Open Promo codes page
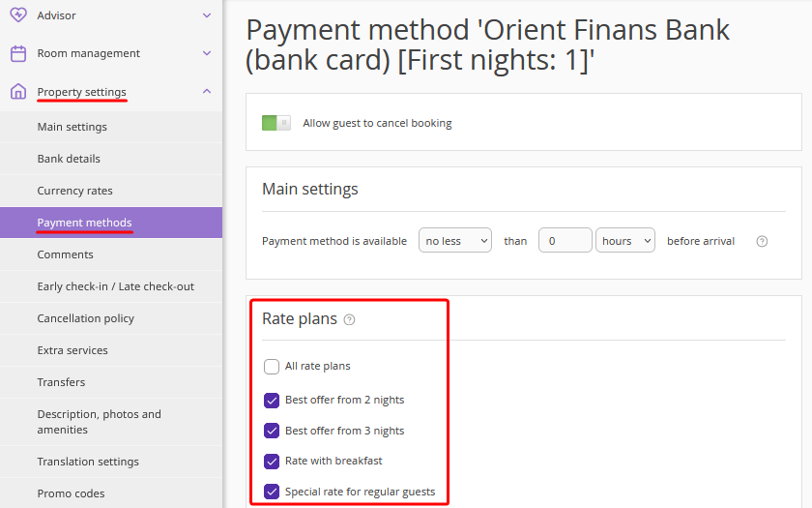 coord(111,493)
